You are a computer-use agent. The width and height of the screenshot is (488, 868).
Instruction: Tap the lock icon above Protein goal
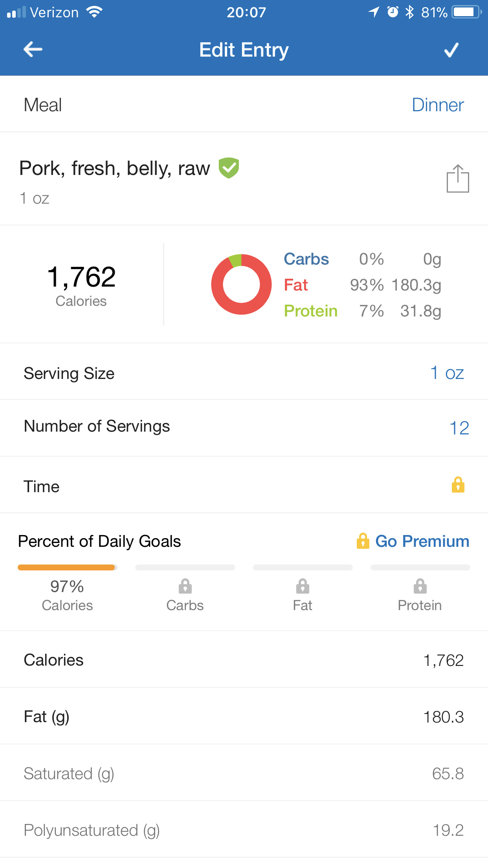click(420, 586)
